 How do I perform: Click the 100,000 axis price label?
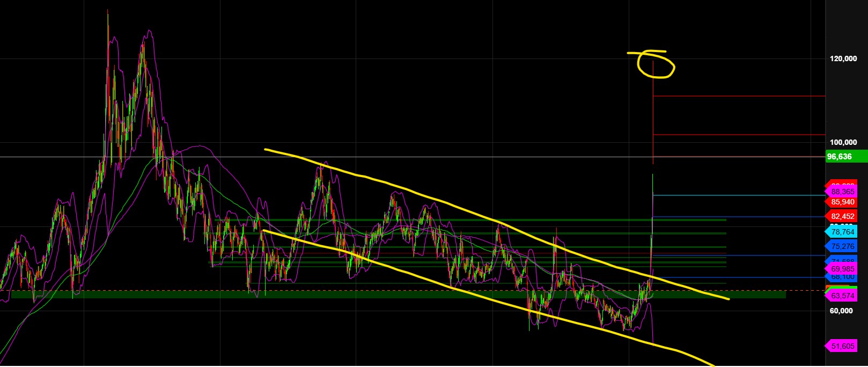tap(843, 142)
